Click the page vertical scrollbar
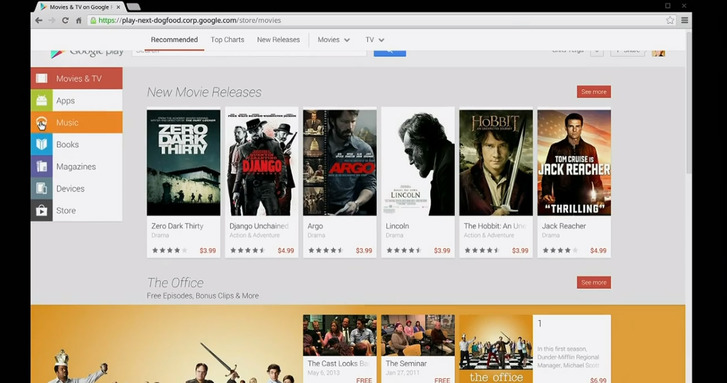 (688, 102)
